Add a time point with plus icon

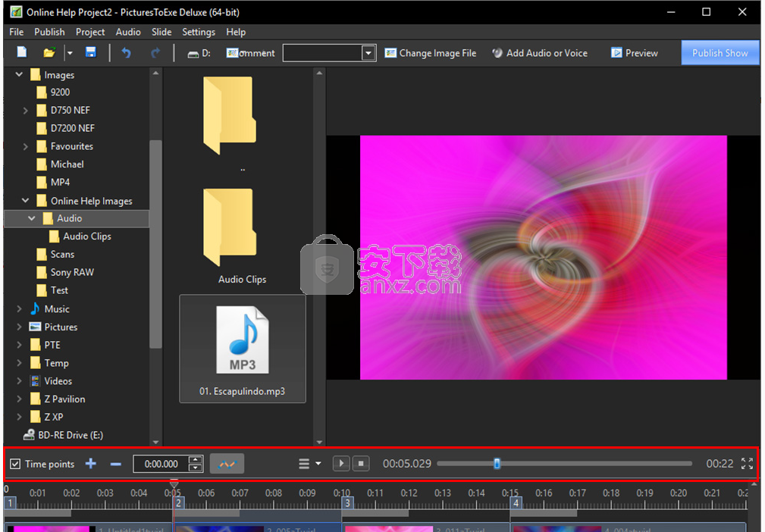[x=91, y=464]
